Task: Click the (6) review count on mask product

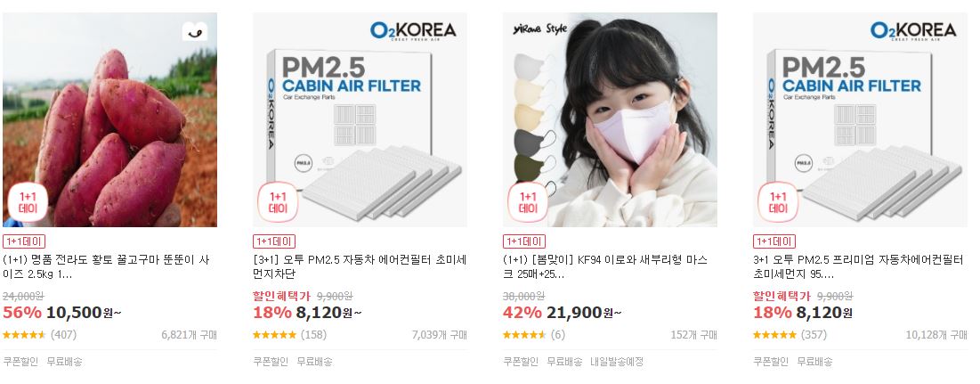Action: coord(557,335)
